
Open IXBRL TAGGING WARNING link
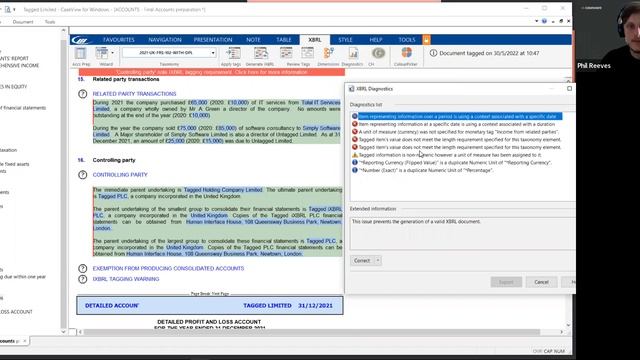pos(126,279)
